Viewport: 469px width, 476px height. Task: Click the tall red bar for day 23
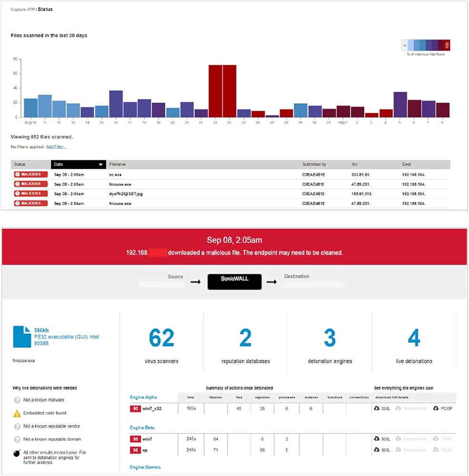click(215, 90)
